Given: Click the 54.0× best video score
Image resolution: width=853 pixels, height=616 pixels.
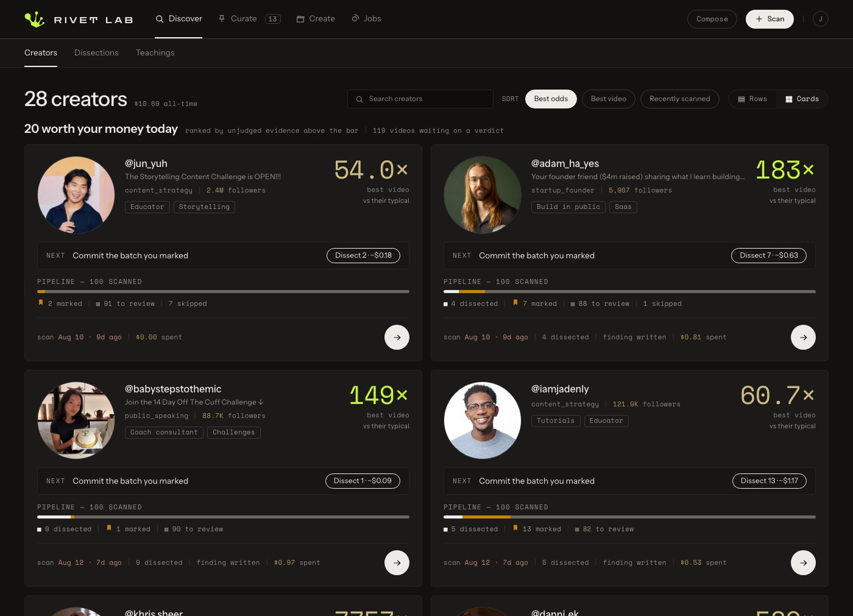Looking at the screenshot, I should coord(371,171).
